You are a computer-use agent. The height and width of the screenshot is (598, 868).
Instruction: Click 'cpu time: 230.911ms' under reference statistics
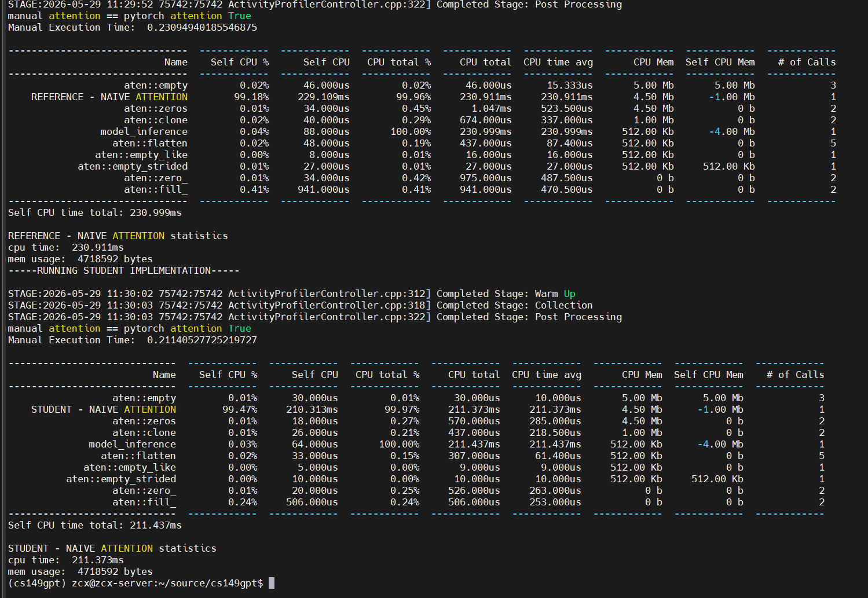[66, 247]
